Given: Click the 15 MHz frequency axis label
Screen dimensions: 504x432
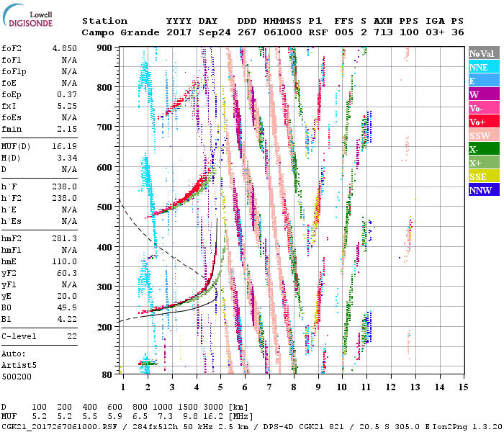Looking at the screenshot, I should (463, 387).
